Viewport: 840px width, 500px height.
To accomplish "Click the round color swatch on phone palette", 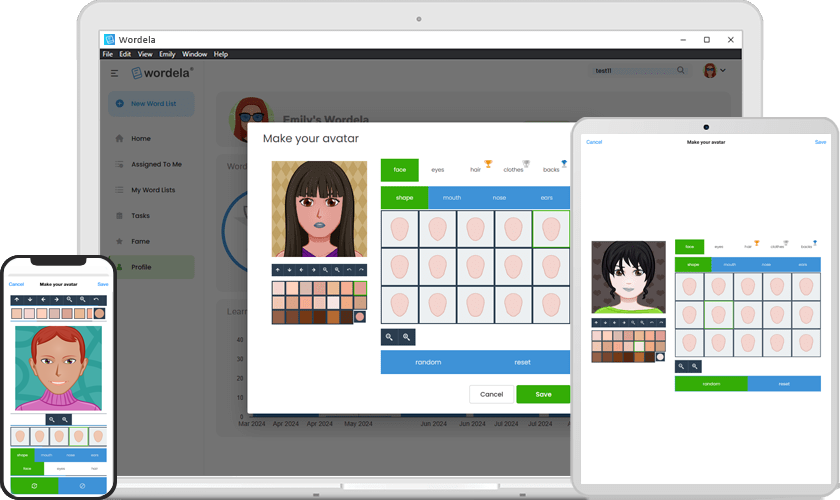I will (x=100, y=314).
